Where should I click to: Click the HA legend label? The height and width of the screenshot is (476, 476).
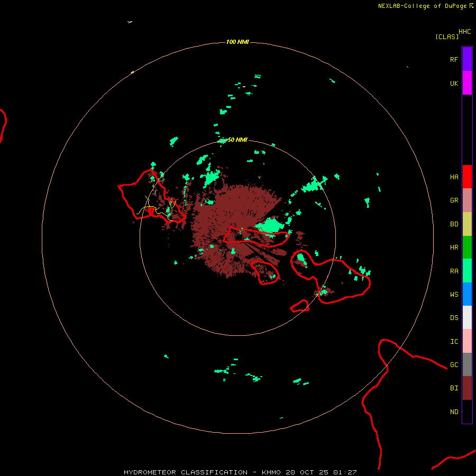(x=454, y=177)
